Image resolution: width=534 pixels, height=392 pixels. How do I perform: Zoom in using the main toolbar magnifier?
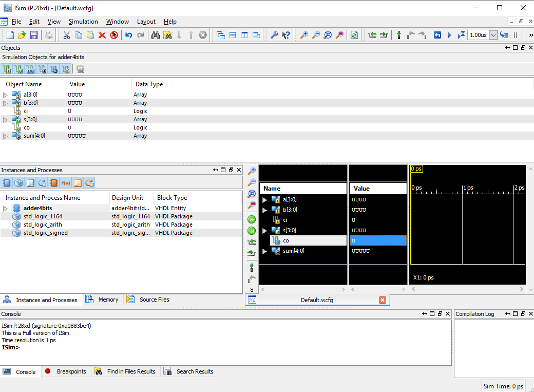pyautogui.click(x=304, y=35)
